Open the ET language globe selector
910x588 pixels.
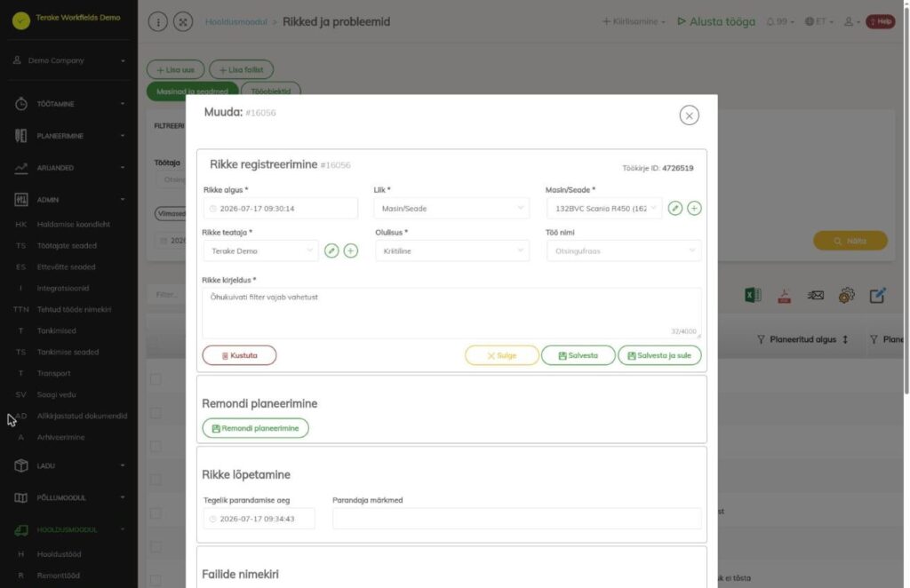[x=818, y=21]
